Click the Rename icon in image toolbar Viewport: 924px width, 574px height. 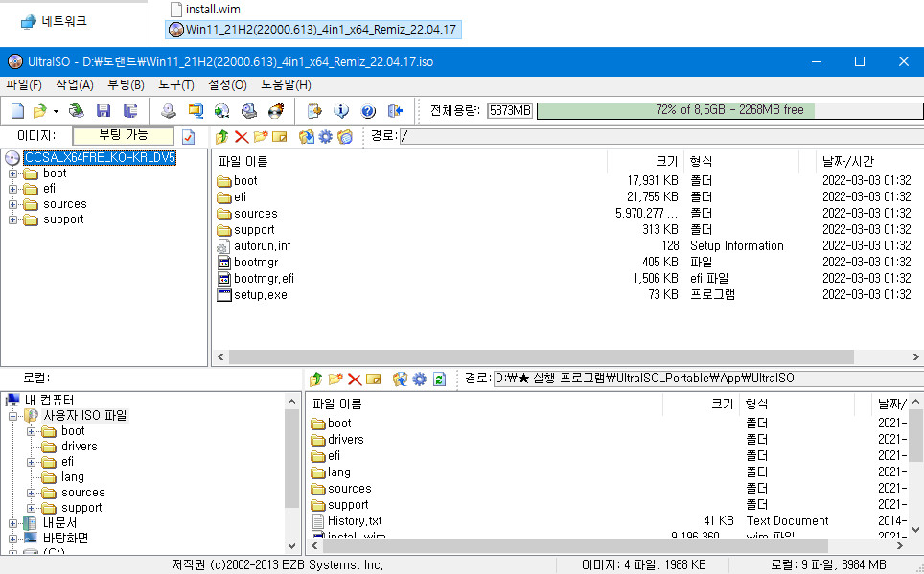[279, 137]
